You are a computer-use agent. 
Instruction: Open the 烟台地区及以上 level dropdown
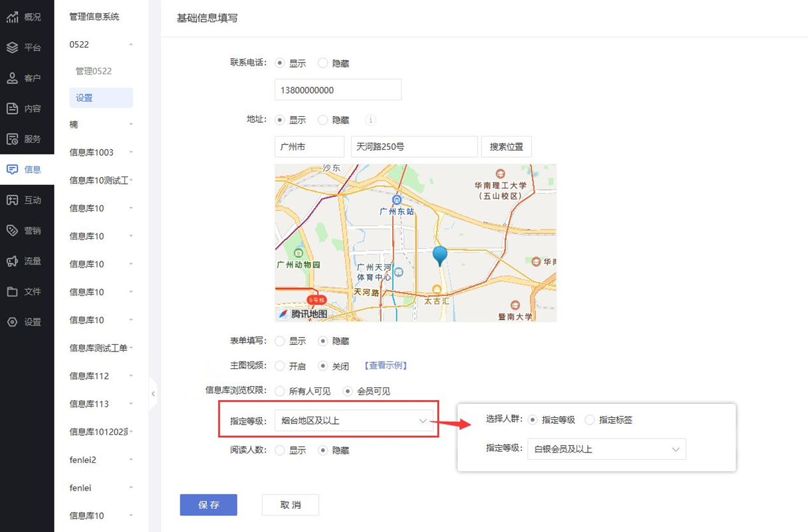354,421
